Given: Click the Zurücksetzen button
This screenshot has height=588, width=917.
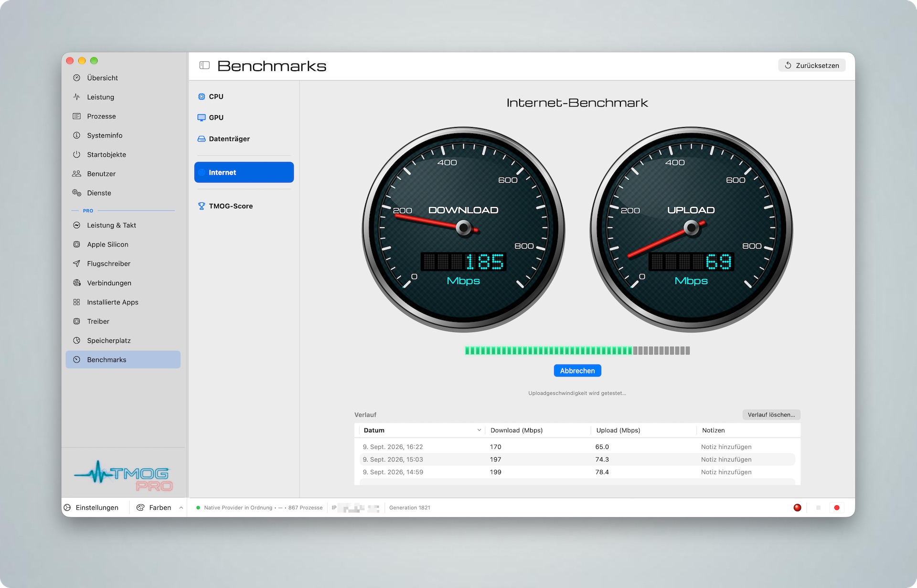Looking at the screenshot, I should click(x=811, y=65).
